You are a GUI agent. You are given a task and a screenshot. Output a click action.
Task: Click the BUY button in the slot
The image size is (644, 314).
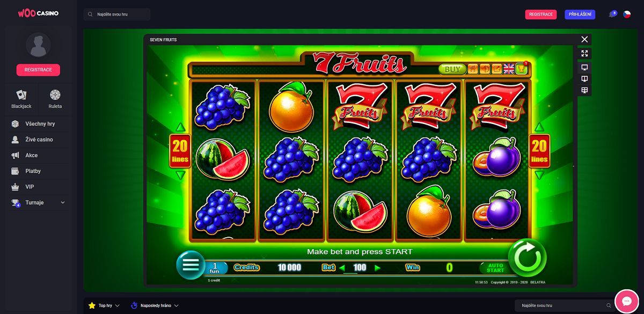pyautogui.click(x=452, y=69)
